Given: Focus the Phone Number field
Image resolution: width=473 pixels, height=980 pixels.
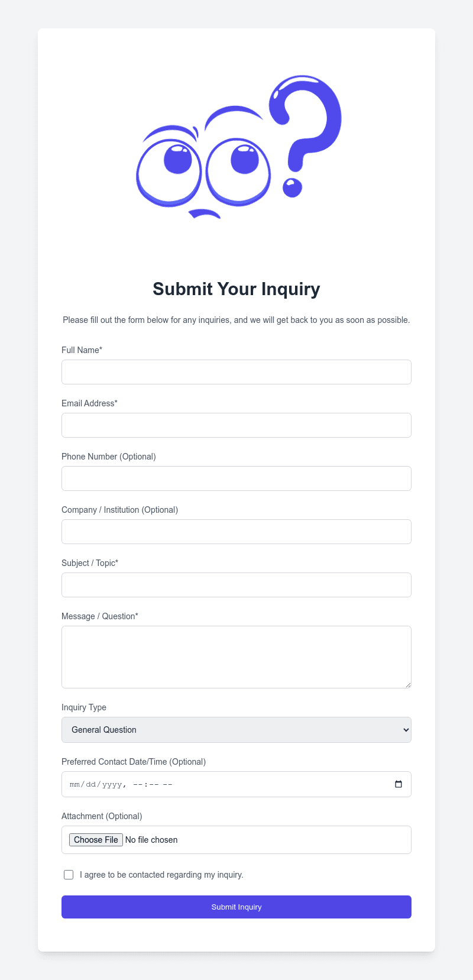Looking at the screenshot, I should tap(237, 478).
